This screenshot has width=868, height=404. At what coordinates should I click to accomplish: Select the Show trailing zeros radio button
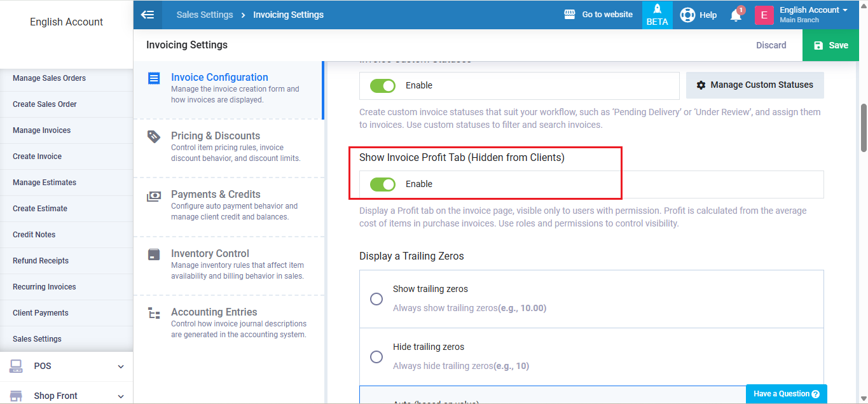376,299
